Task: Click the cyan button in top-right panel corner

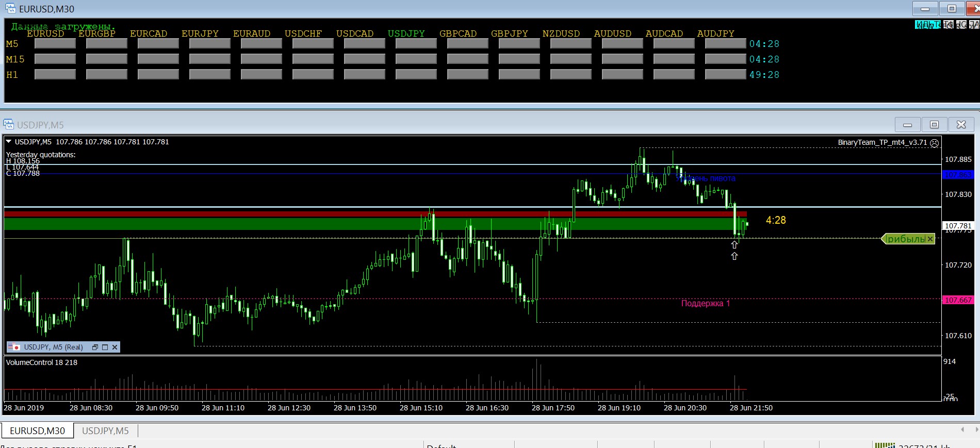Action: [x=927, y=24]
